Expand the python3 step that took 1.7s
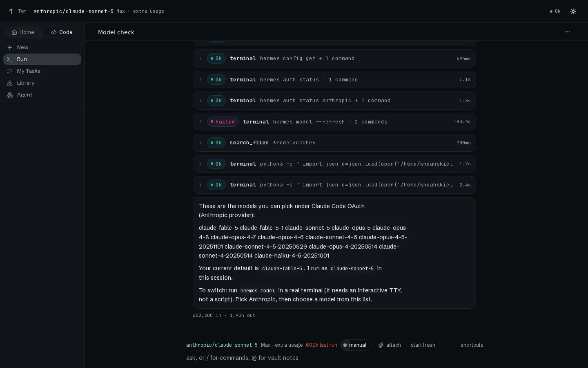588x368 pixels. (334, 164)
